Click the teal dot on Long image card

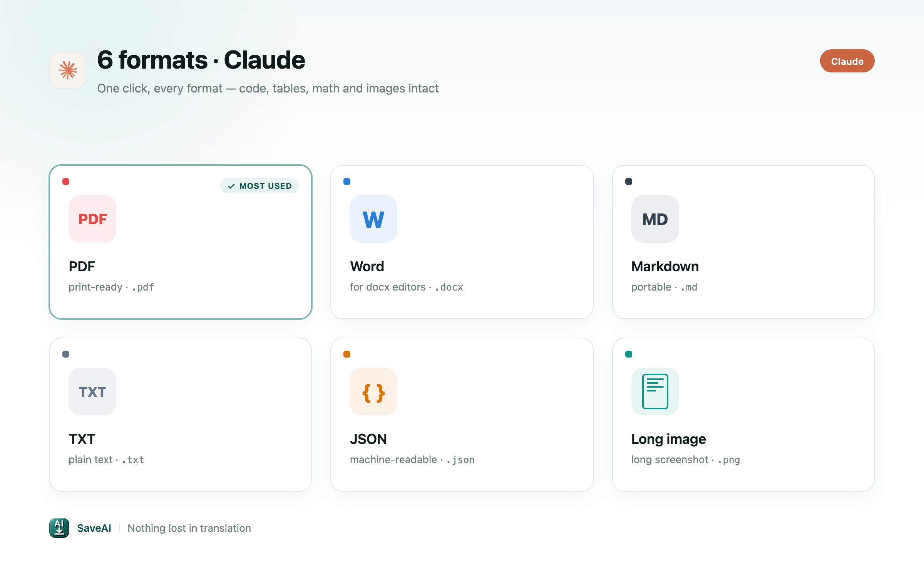[x=629, y=354]
